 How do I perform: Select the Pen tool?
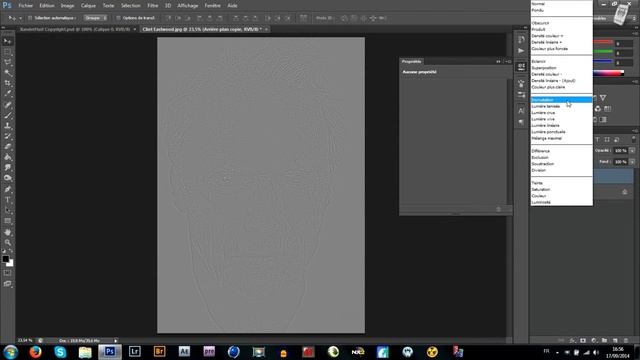click(7, 189)
